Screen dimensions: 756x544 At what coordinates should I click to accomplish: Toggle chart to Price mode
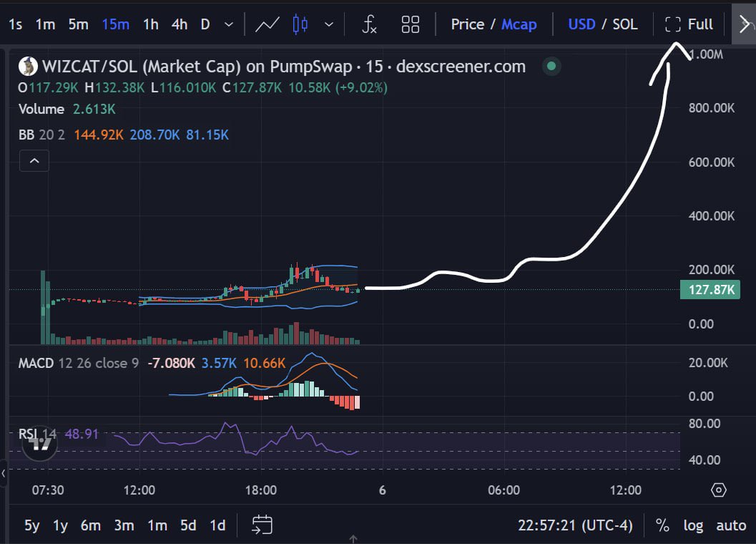pos(467,24)
